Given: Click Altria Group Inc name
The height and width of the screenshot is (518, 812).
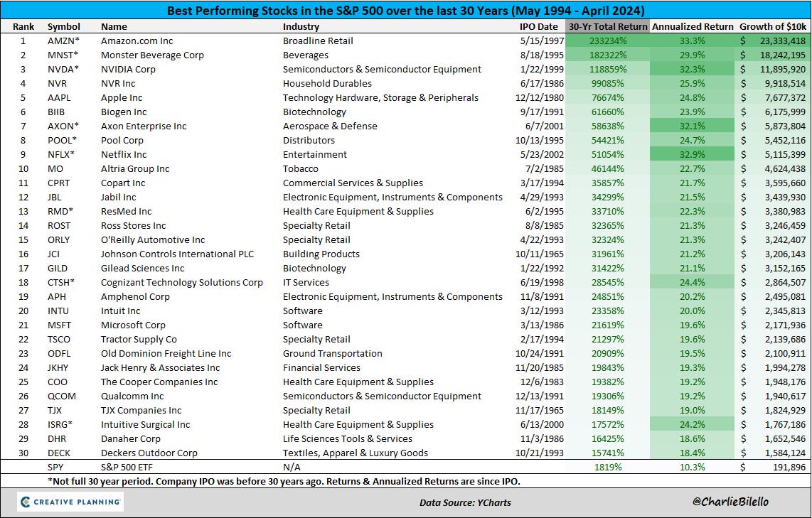Looking at the screenshot, I should coord(135,168).
